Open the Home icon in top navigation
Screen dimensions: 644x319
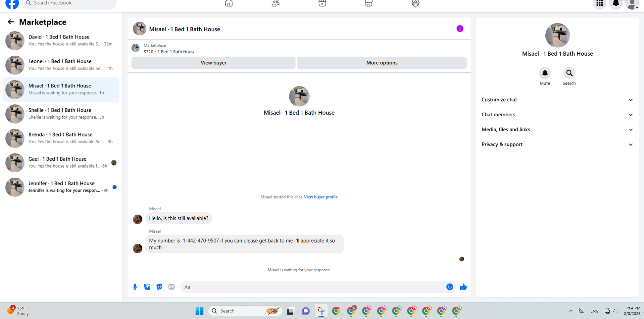[x=229, y=3]
